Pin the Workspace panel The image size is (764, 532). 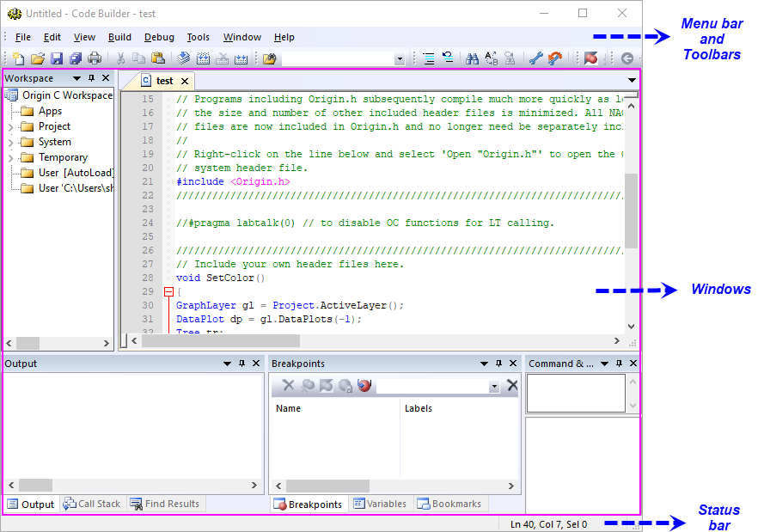pos(93,77)
